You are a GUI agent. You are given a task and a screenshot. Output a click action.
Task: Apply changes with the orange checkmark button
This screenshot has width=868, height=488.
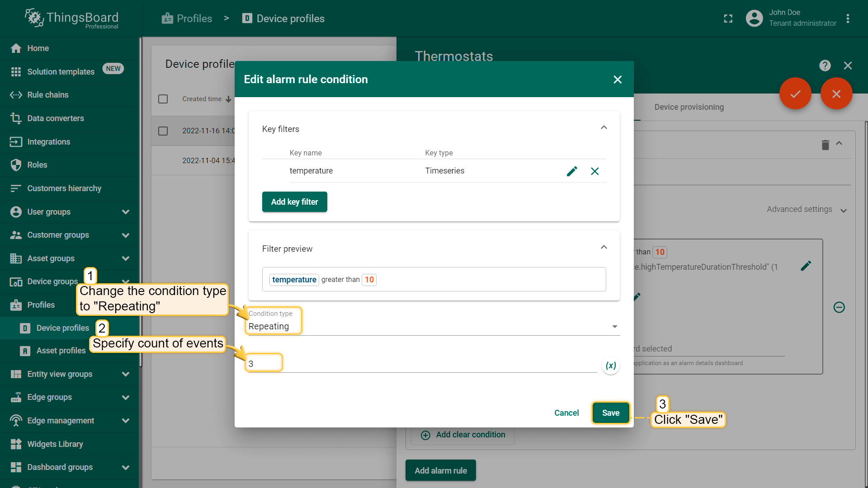tap(795, 94)
